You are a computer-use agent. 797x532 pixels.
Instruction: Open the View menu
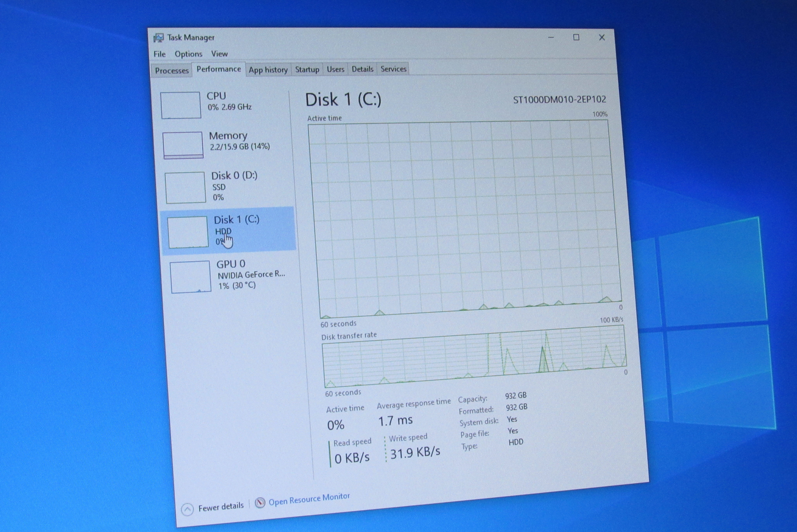coord(219,54)
